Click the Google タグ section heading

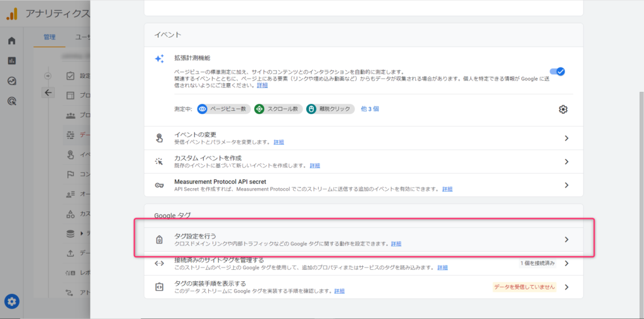click(172, 215)
